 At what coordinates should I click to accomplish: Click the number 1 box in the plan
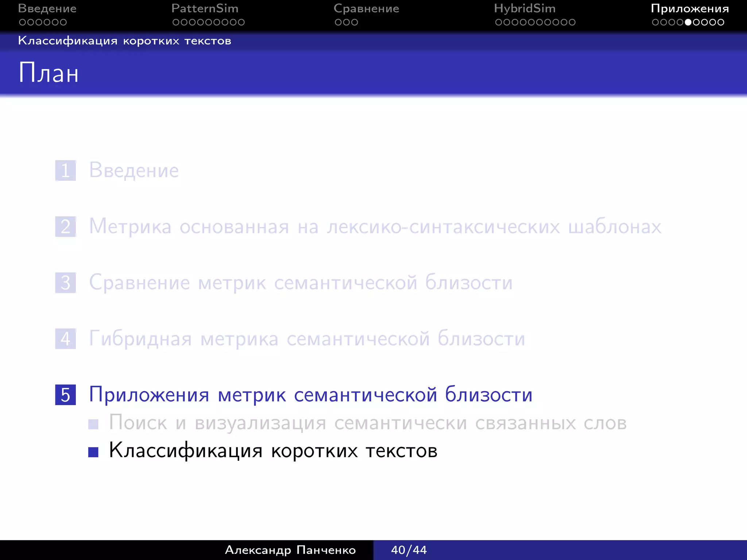(66, 171)
